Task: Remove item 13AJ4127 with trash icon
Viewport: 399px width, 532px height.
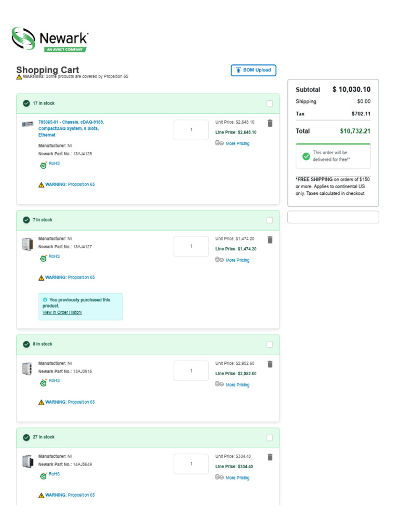Action: 270,240
